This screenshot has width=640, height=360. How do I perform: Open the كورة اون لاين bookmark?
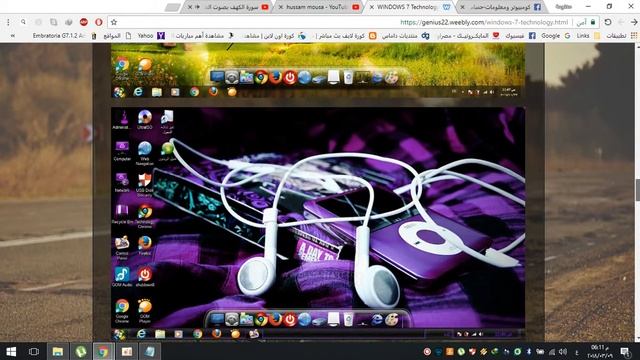tap(274, 36)
